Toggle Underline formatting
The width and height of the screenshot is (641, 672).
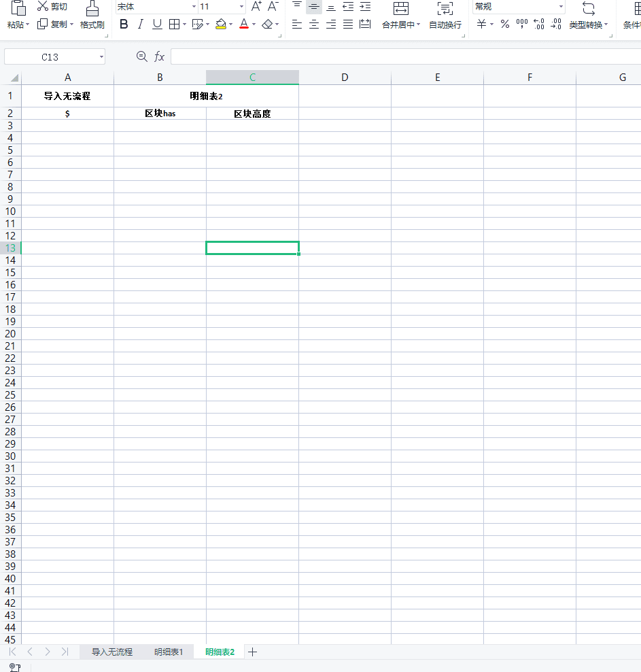pos(157,24)
